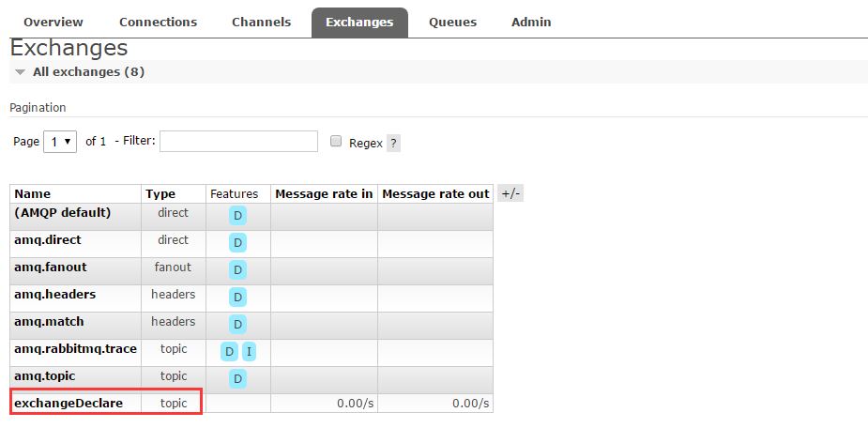Click the D badge for amq.headers
Screen dimensions: 868x428
[x=238, y=298]
